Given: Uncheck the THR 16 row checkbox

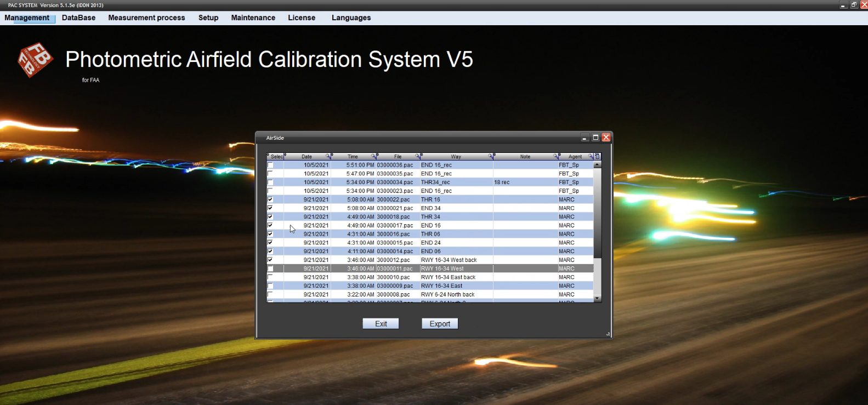Looking at the screenshot, I should click(270, 199).
